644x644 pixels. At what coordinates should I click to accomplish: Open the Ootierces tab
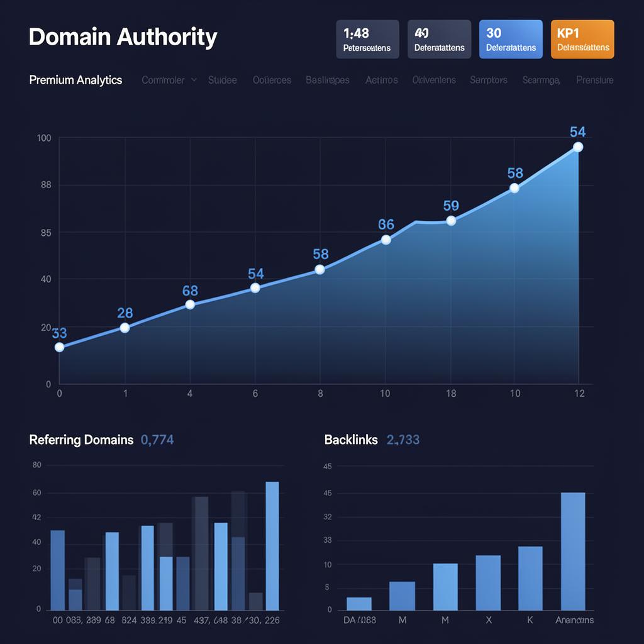[x=272, y=80]
